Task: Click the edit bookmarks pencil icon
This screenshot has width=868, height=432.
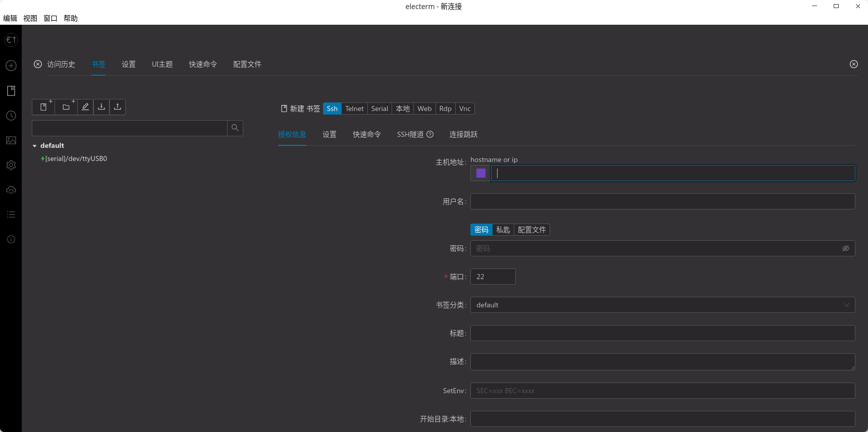Action: pyautogui.click(x=85, y=107)
